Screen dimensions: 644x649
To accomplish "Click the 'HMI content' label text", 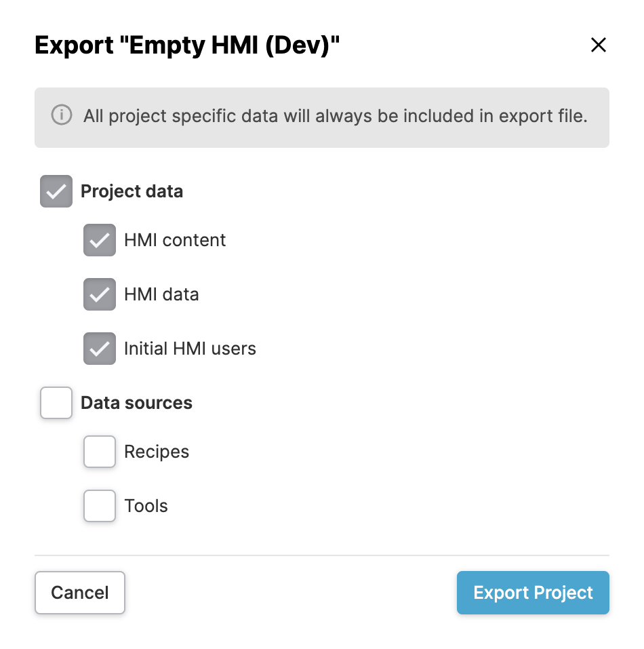I will 175,240.
